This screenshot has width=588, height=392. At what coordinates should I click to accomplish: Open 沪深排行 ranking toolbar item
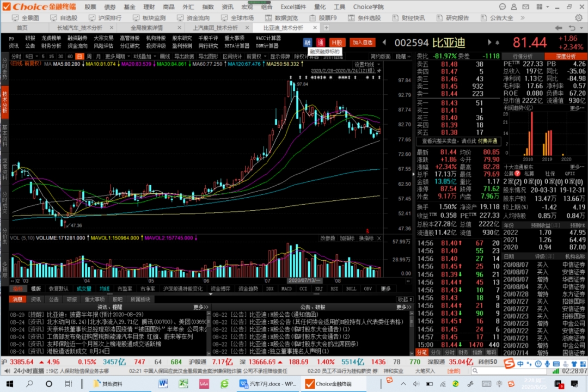point(105,17)
